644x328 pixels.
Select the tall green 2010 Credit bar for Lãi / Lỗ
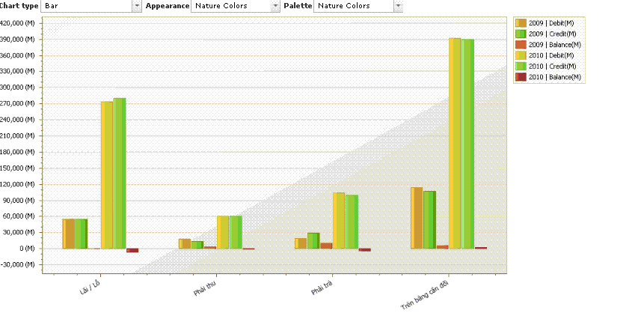tap(120, 172)
